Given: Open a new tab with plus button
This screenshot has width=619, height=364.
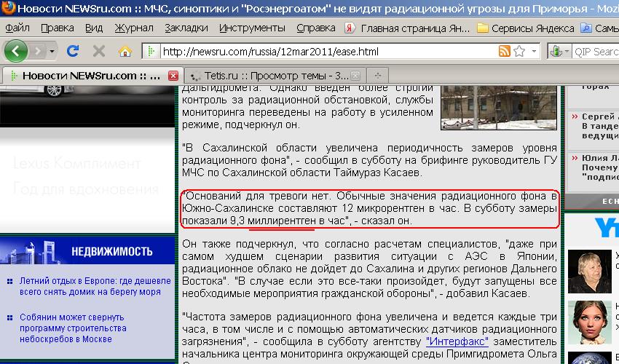Looking at the screenshot, I should tap(378, 76).
